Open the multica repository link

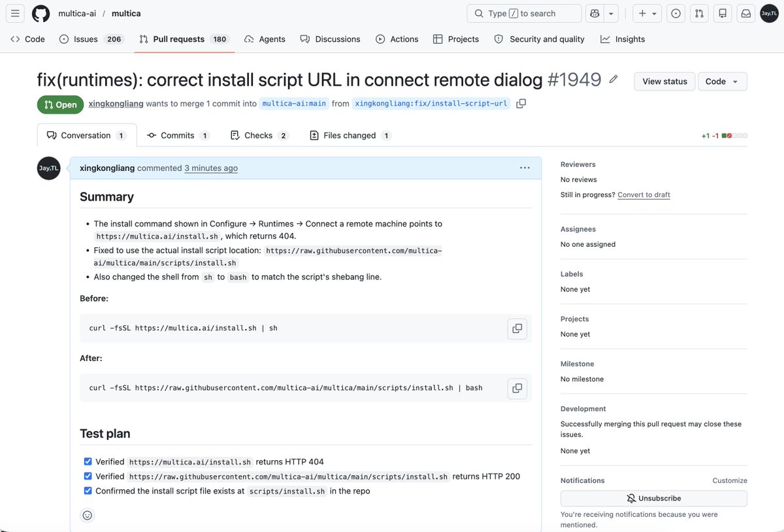tap(126, 13)
